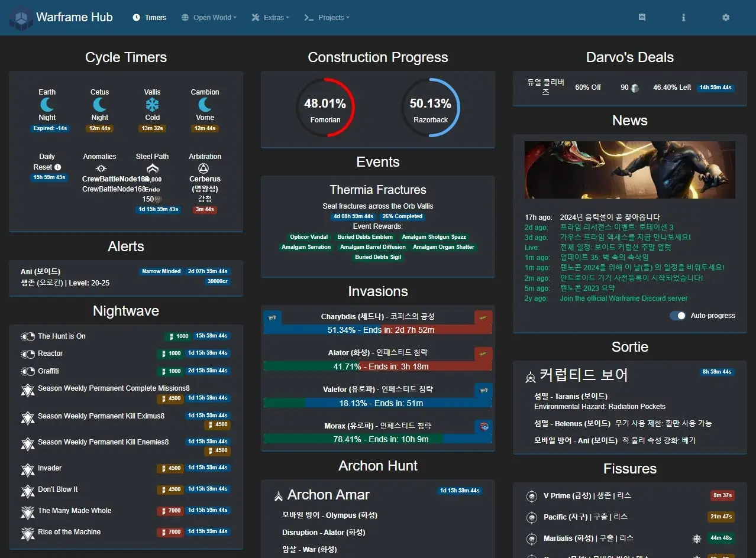Click the Cetus night moon icon
Viewport: 756px width, 558px height.
coord(100,105)
